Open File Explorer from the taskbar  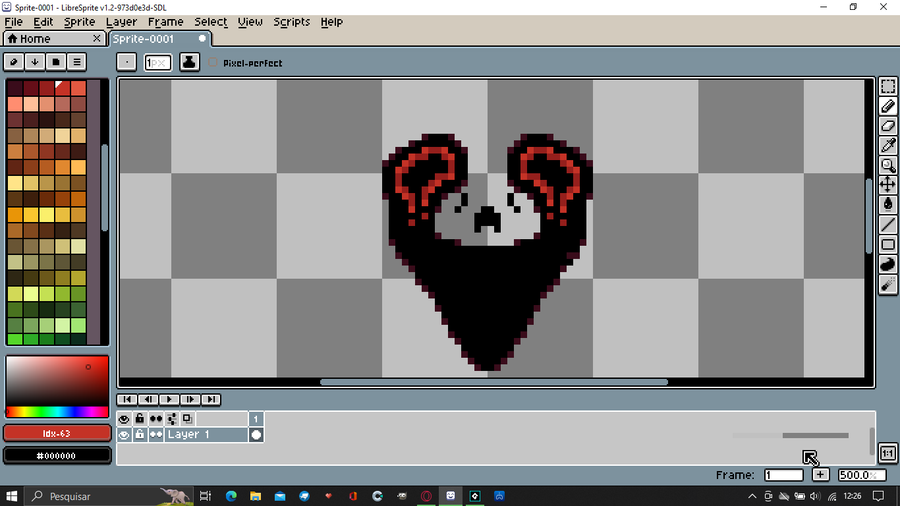[255, 496]
